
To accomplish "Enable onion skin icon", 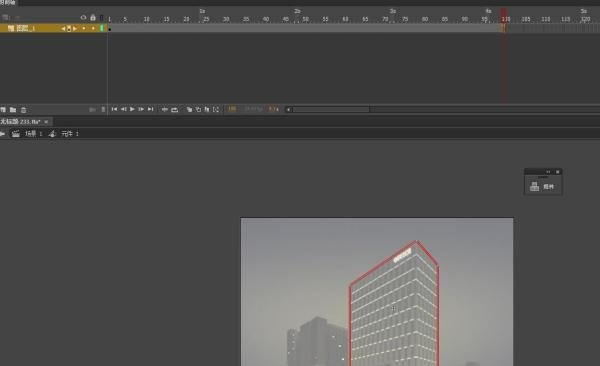I will point(189,109).
